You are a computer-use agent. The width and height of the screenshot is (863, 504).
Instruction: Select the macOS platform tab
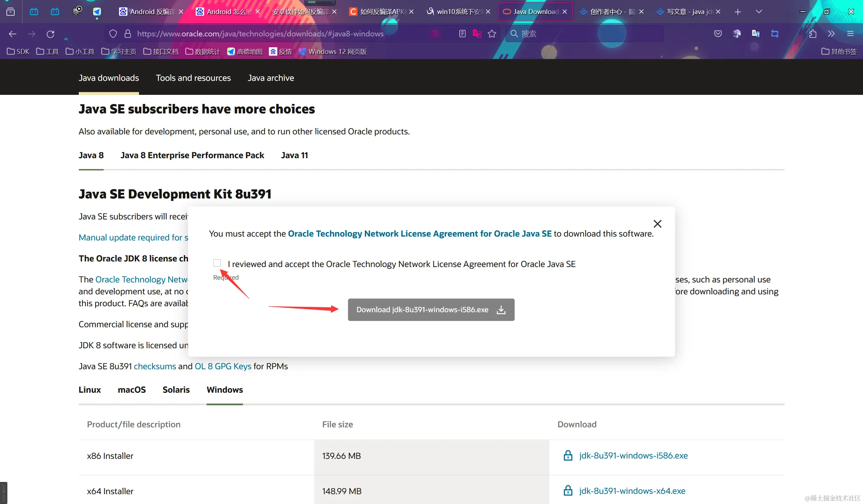tap(132, 390)
